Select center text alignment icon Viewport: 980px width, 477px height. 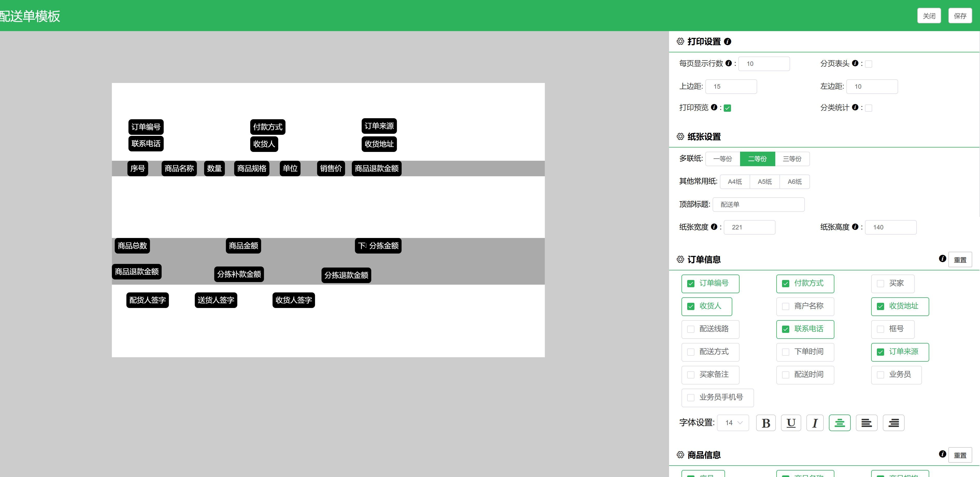(840, 423)
